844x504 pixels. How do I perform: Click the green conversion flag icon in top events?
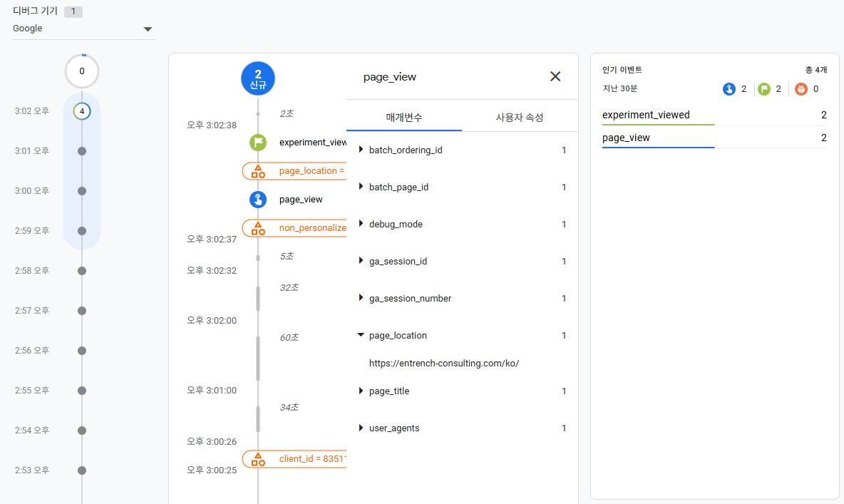pos(764,89)
